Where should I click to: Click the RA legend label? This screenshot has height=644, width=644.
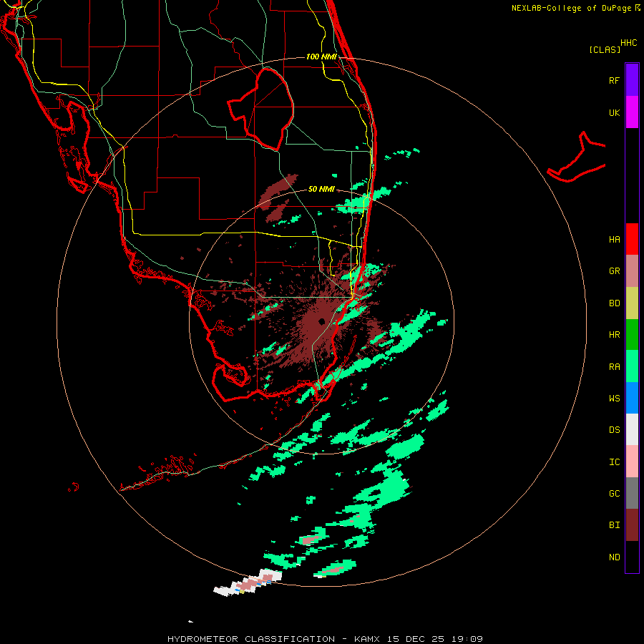[614, 367]
